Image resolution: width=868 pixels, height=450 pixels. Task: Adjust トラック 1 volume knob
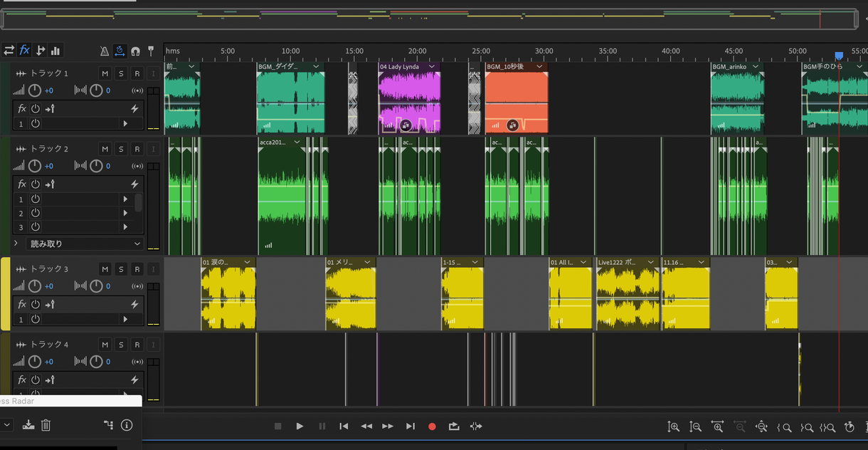click(x=34, y=90)
